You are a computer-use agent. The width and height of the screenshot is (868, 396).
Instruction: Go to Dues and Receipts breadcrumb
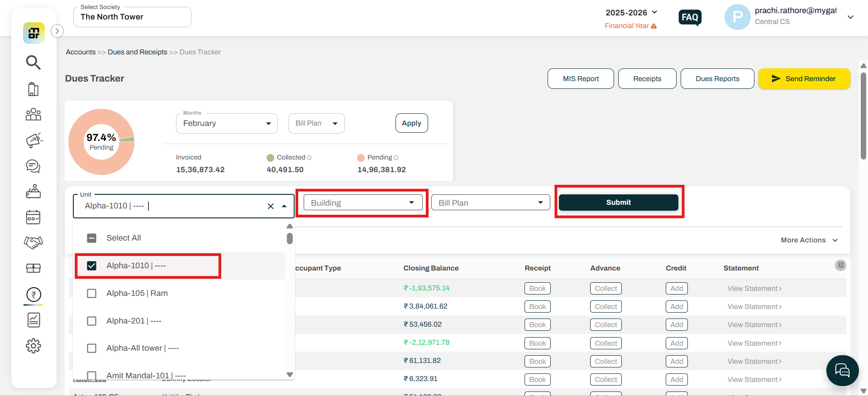tap(138, 52)
